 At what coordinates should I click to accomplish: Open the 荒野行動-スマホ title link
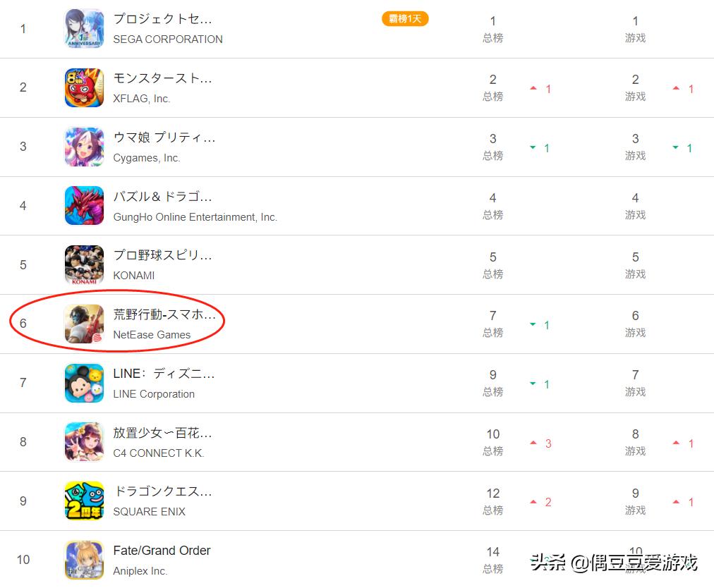pos(164,314)
